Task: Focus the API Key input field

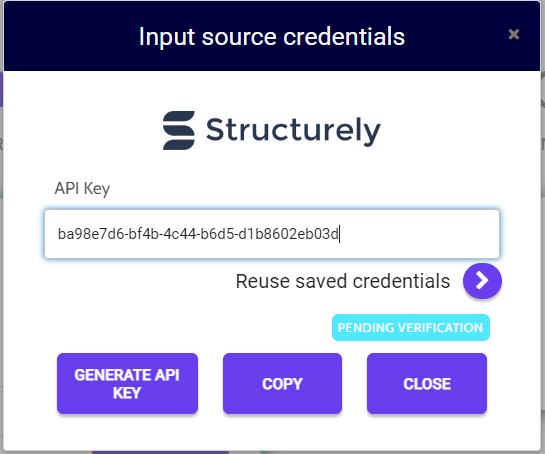Action: point(272,234)
